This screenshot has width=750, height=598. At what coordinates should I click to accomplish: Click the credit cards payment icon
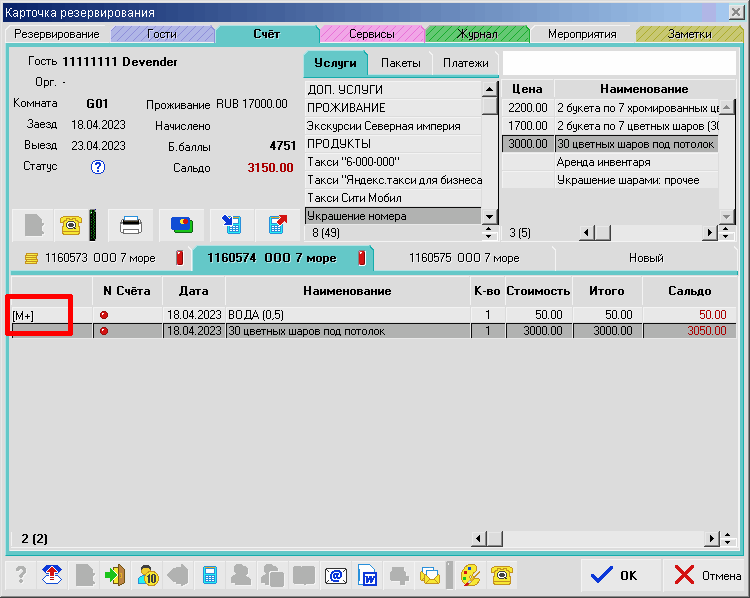point(181,224)
